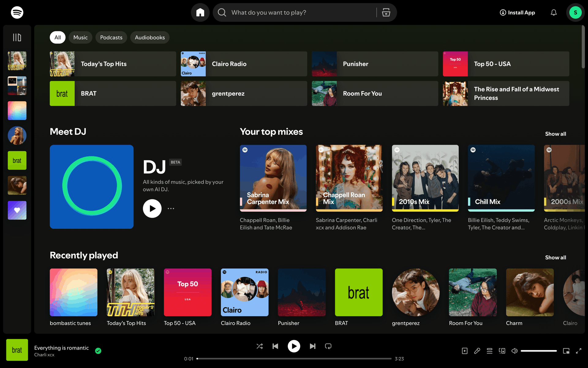The height and width of the screenshot is (368, 588).
Task: Select the Audiobooks filter chip
Action: pyautogui.click(x=150, y=37)
